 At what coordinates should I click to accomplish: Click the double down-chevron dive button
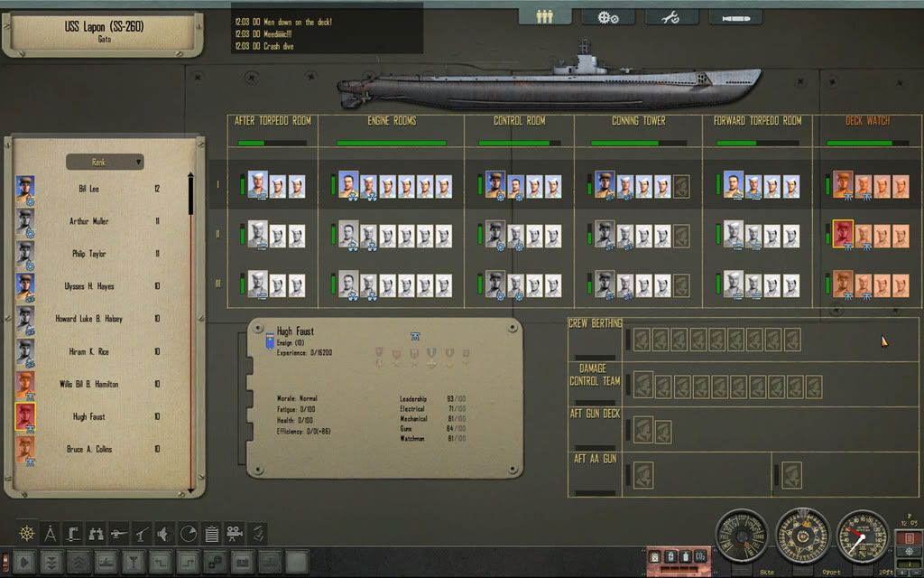coord(51,562)
